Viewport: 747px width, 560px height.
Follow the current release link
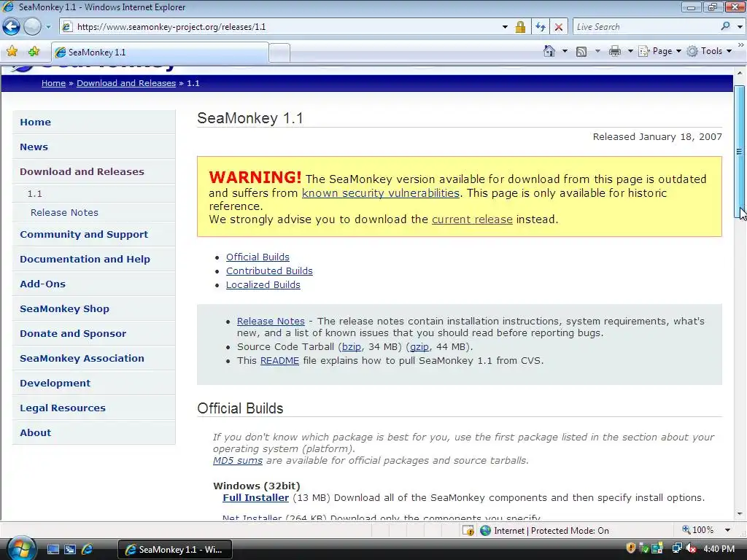pos(472,219)
